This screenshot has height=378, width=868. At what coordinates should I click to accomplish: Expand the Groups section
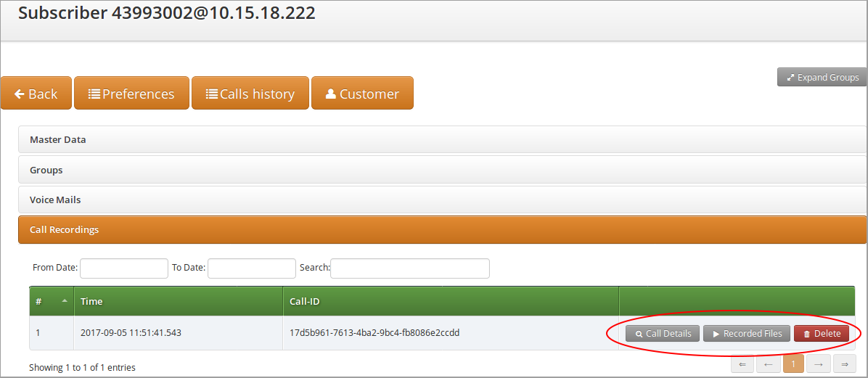tap(46, 170)
